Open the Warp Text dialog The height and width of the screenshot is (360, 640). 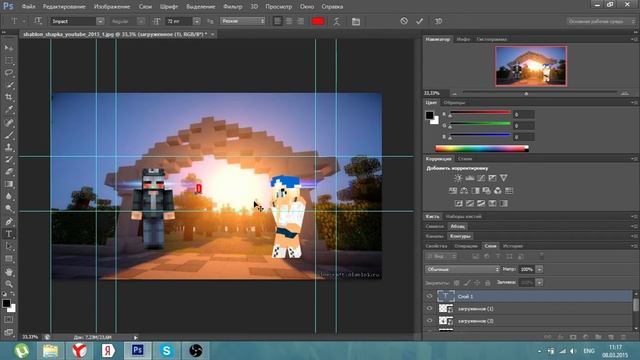(336, 21)
